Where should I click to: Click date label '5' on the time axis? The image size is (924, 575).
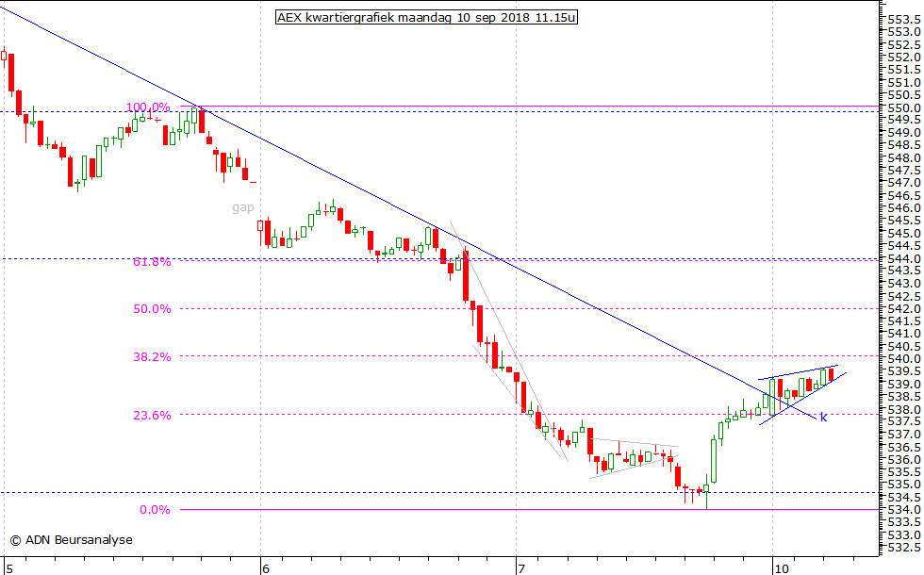point(8,568)
